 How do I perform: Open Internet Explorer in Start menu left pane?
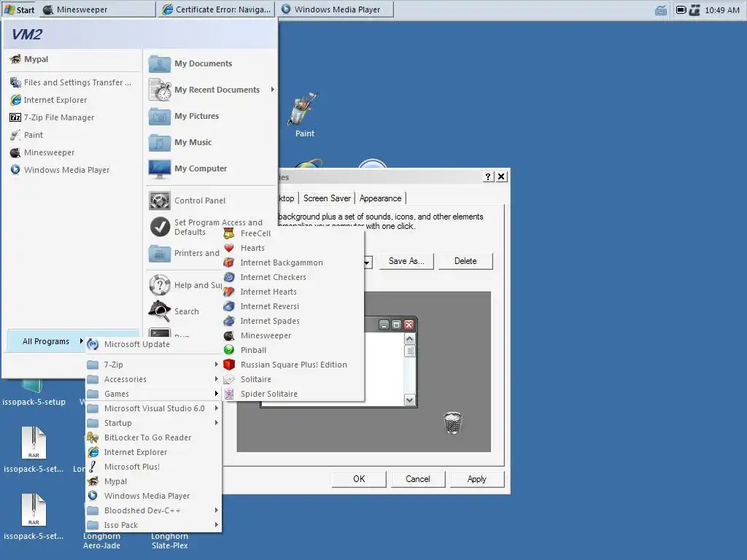(74, 100)
